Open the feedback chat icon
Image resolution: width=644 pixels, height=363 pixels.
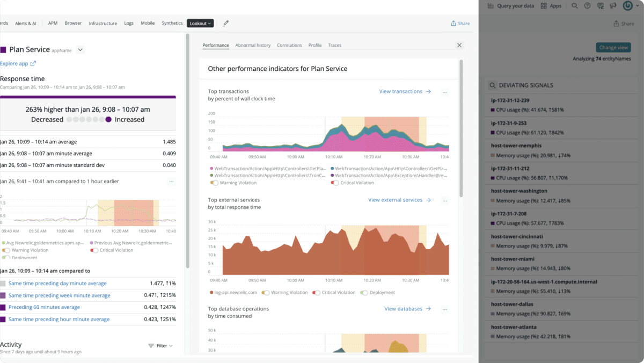(600, 6)
